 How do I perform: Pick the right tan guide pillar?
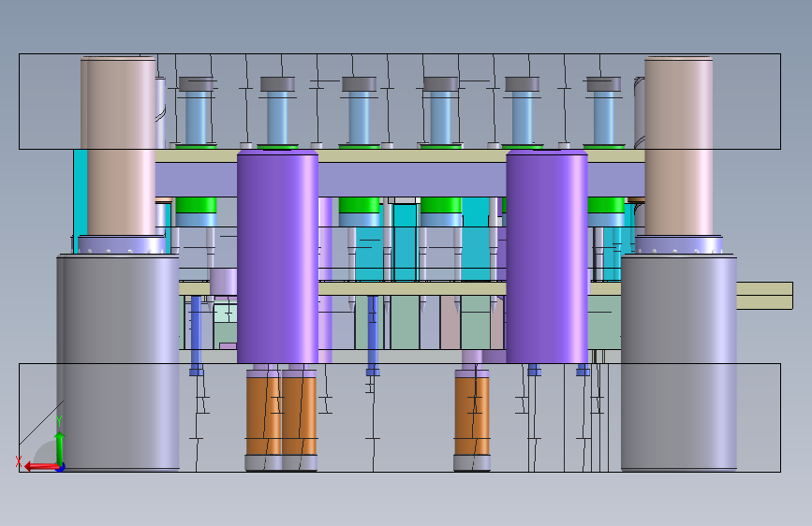pyautogui.click(x=679, y=146)
